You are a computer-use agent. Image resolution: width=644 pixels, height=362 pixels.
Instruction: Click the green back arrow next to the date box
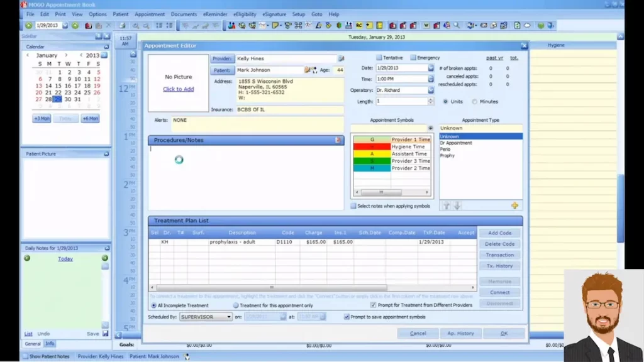[x=28, y=26]
